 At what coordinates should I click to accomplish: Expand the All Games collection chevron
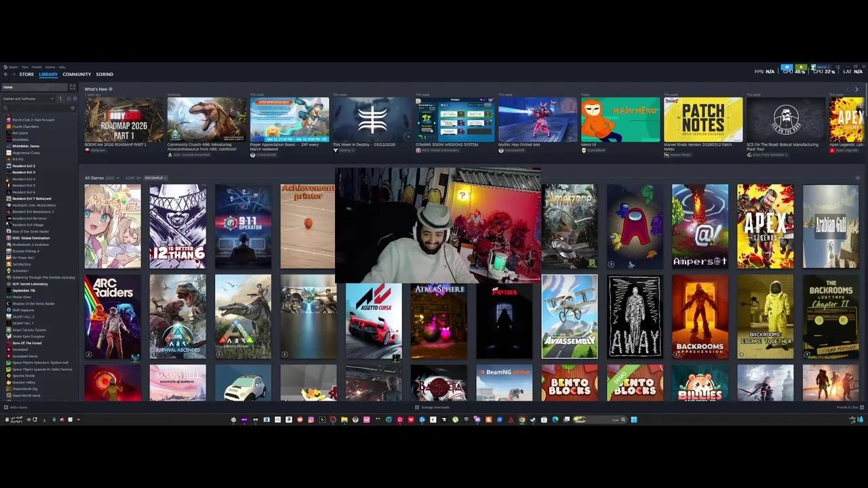point(118,178)
